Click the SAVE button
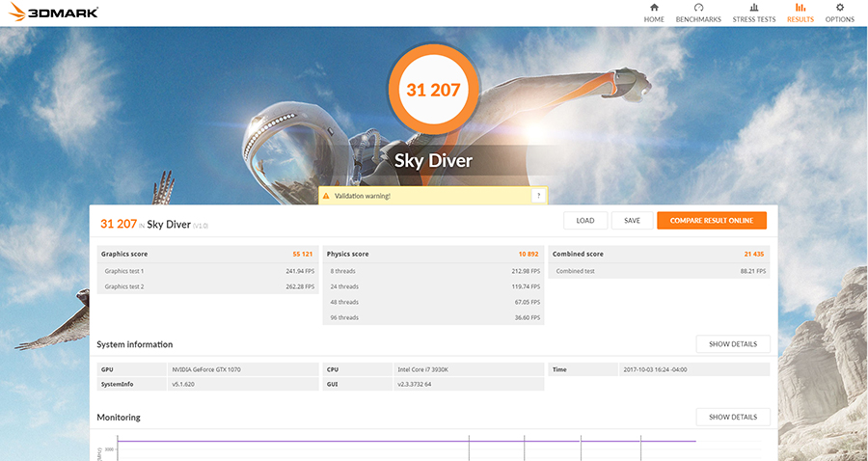The height and width of the screenshot is (461, 868). coord(632,221)
